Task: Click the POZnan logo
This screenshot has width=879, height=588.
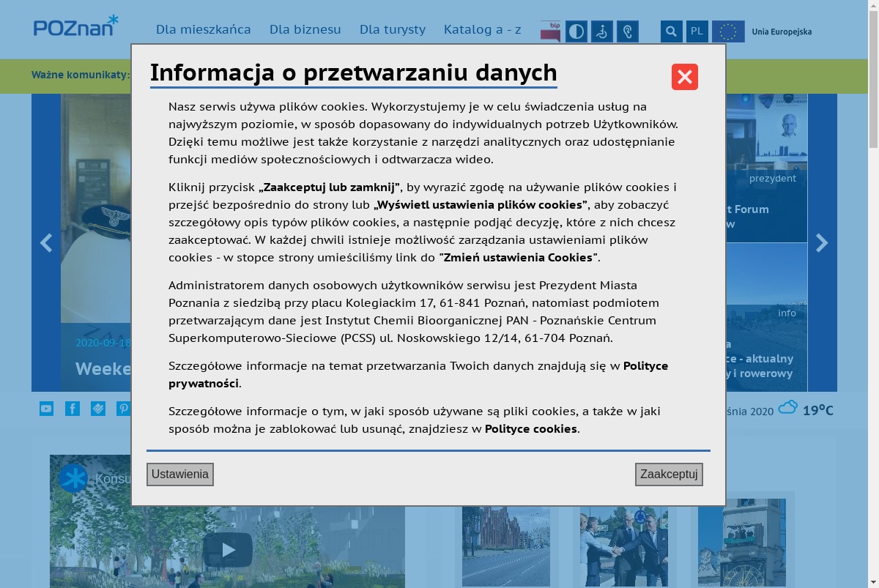Action: point(75,26)
